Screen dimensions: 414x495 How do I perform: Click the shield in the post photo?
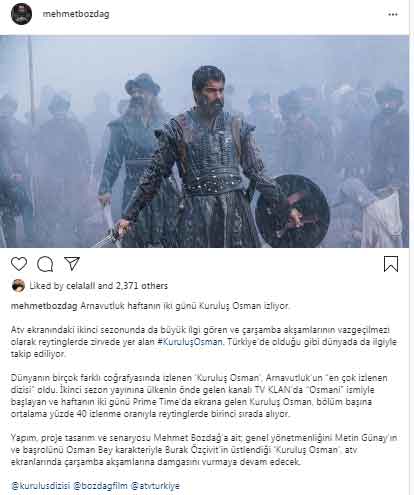293,209
